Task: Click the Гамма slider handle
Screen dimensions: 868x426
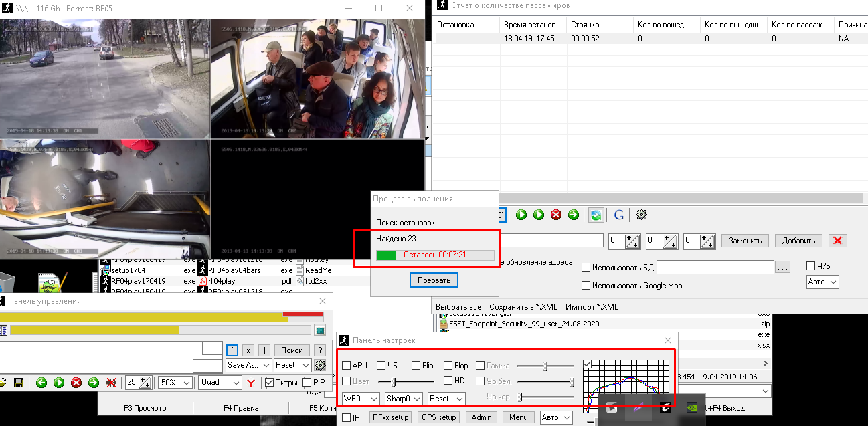Action: [546, 366]
